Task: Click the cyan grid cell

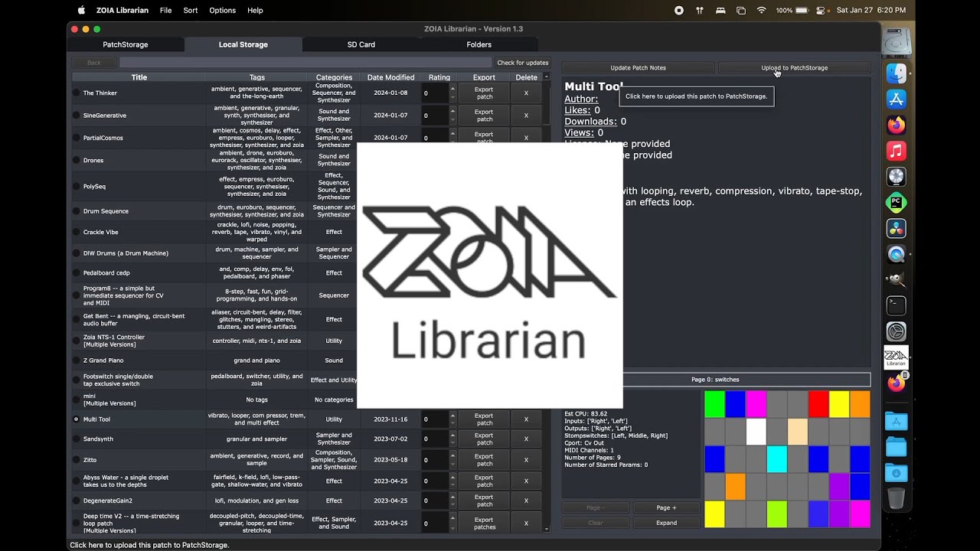Action: point(776,459)
